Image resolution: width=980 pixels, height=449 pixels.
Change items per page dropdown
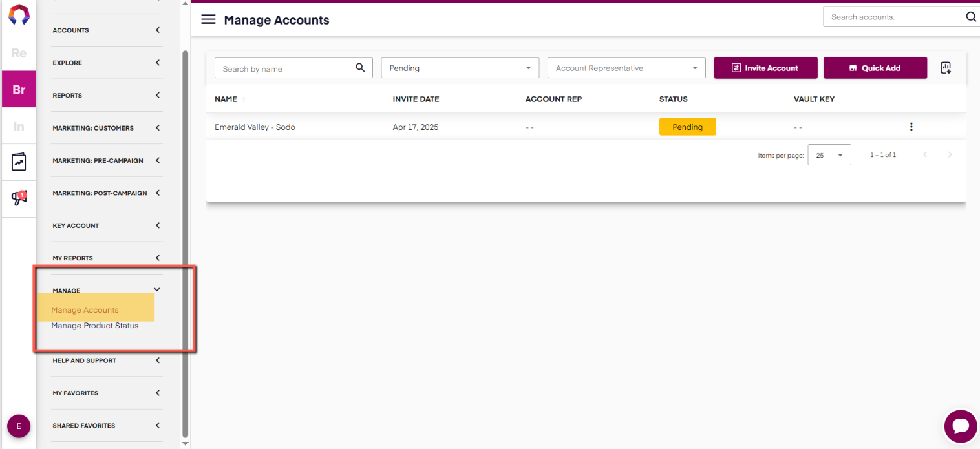point(829,155)
